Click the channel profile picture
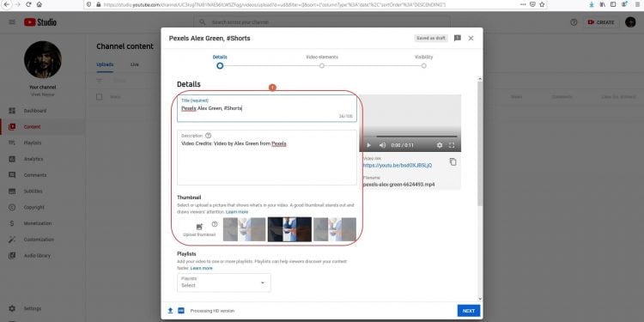The image size is (644, 322). [43, 59]
